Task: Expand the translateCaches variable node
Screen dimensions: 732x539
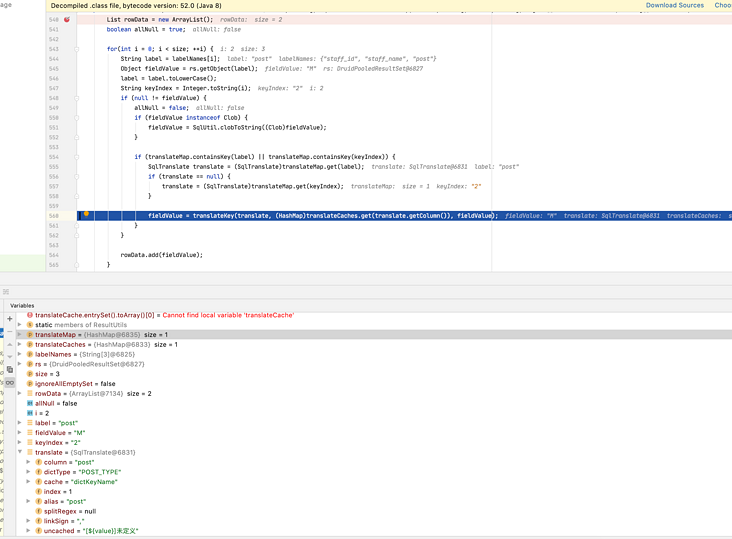Action: (20, 344)
